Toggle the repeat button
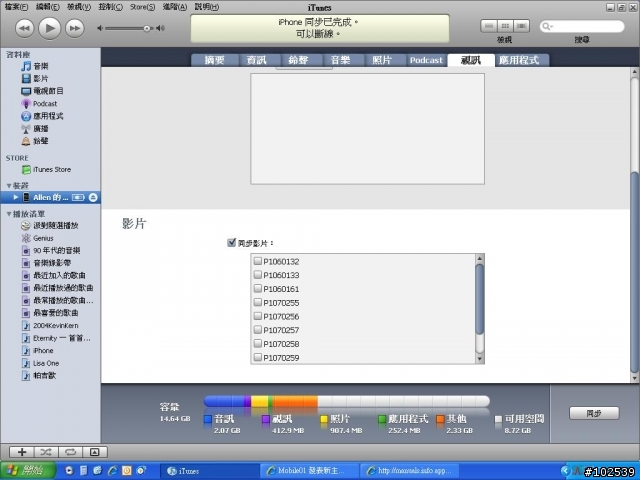This screenshot has height=480, width=640. [x=70, y=452]
